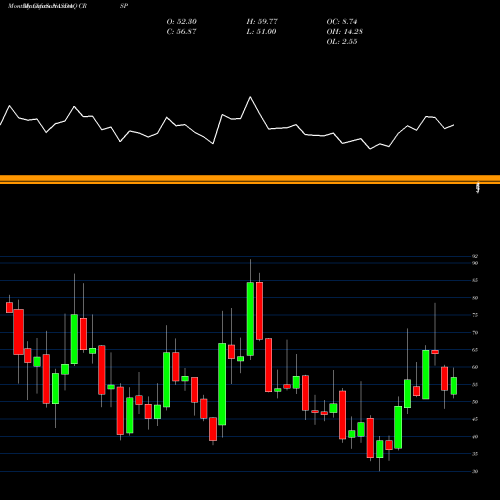
Task: Click the tallest green candle reaching 85
Action: click(250, 319)
